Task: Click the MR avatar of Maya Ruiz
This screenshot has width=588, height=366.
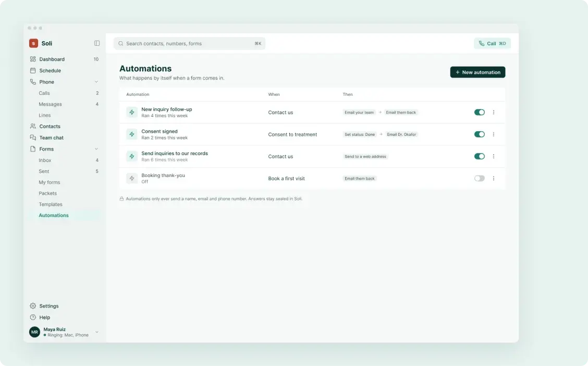Action: click(x=34, y=332)
